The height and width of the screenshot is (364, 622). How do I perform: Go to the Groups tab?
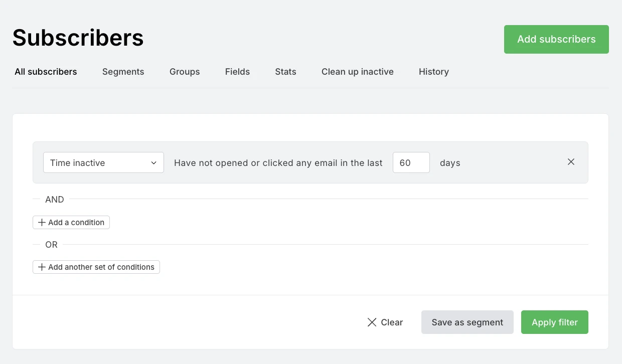pyautogui.click(x=185, y=72)
